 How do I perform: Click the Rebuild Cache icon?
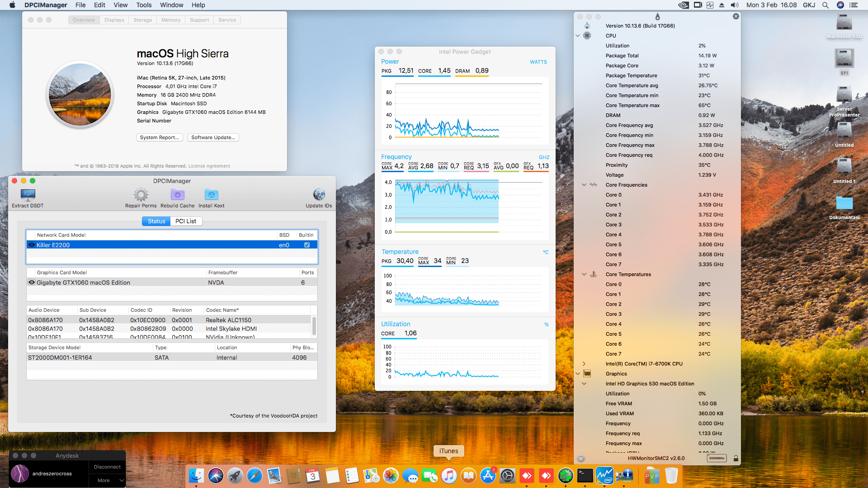coord(177,195)
